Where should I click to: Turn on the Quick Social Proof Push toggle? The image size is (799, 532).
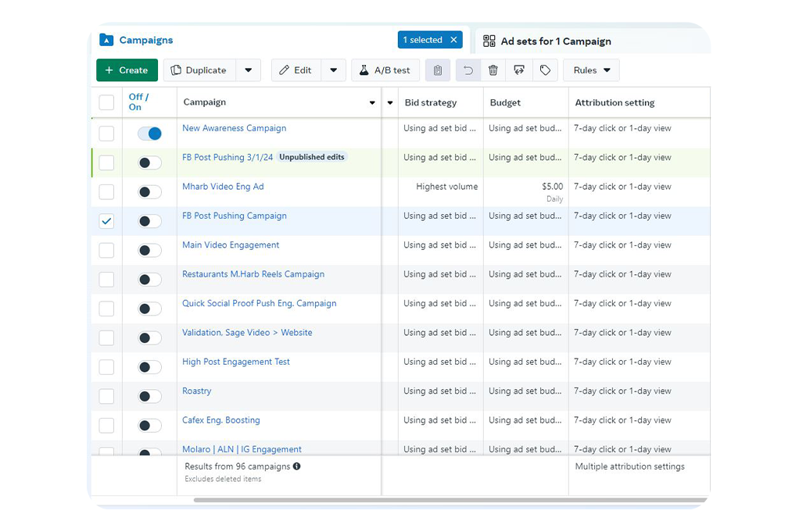(150, 309)
